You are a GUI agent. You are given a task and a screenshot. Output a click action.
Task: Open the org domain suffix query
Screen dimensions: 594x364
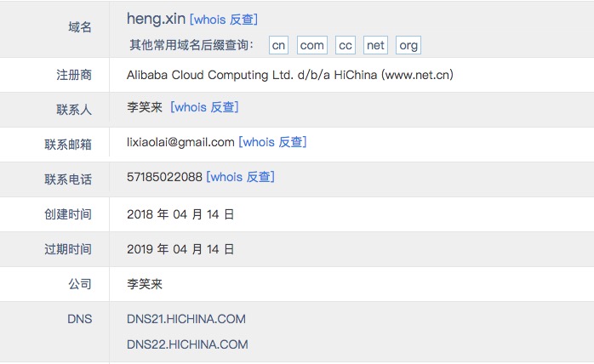[x=408, y=45]
